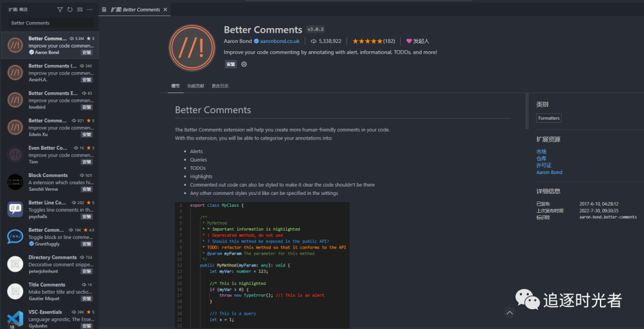Open the 市场 marketplace resource link
Image resolution: width=644 pixels, height=329 pixels.
point(541,151)
